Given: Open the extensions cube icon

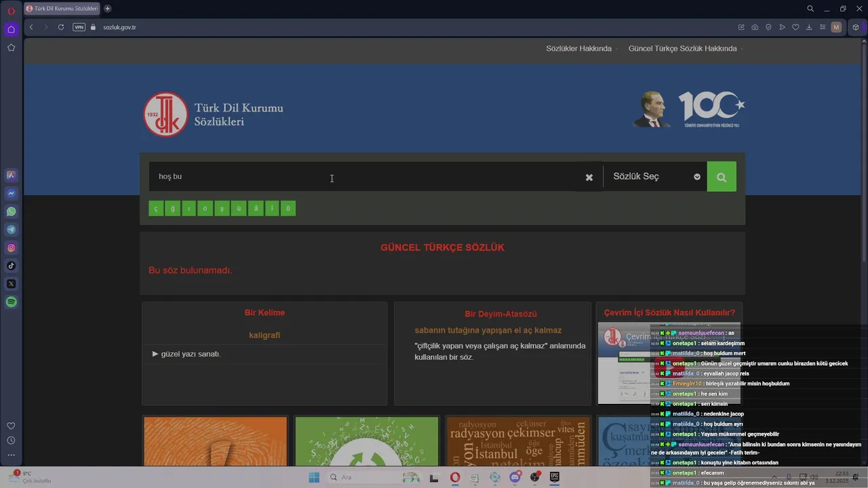Looking at the screenshot, I should point(856,27).
